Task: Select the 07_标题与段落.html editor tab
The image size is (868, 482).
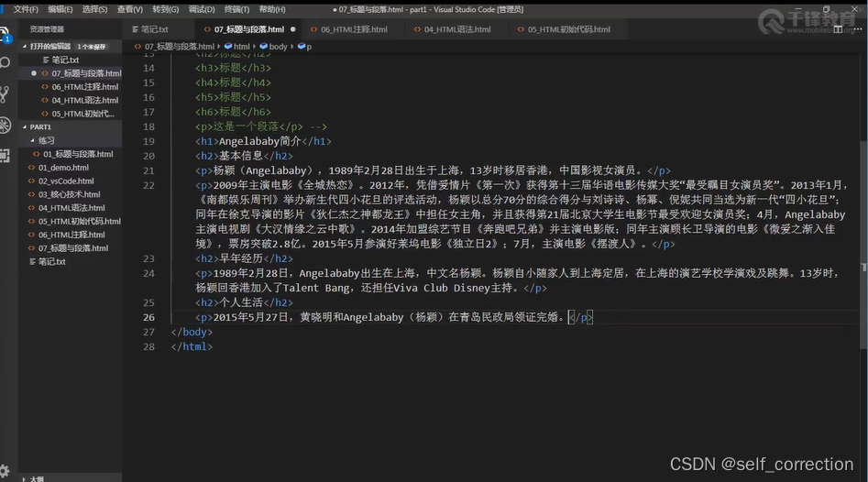Action: 249,29
